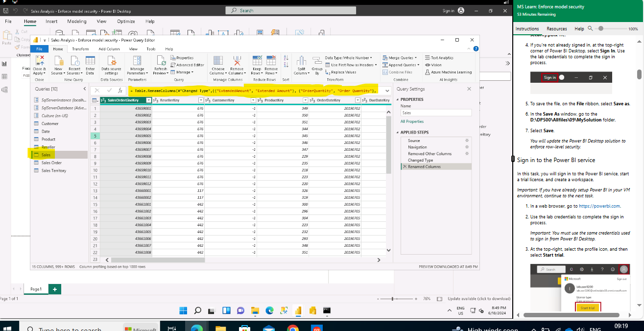Click the gear icon beside Source step

point(467,141)
